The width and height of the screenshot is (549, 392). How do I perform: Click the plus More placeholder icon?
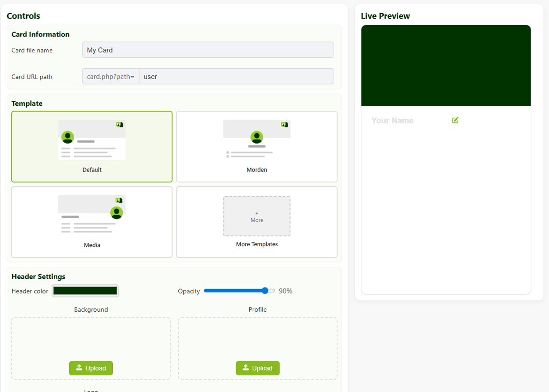click(x=256, y=216)
